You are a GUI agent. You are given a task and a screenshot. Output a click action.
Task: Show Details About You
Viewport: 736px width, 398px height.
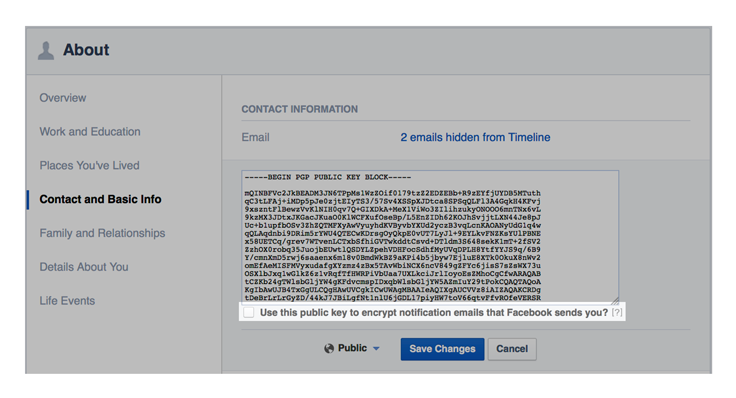84,267
